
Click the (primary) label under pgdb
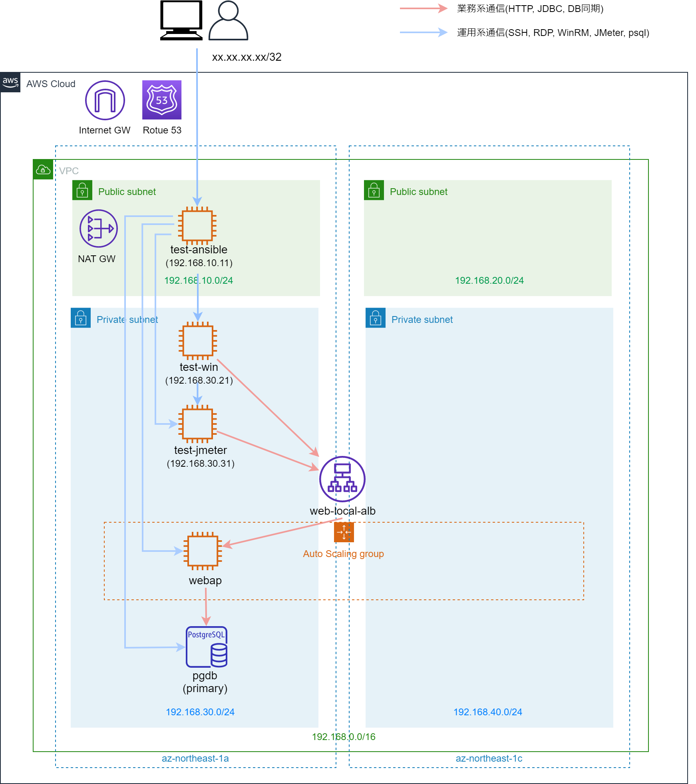click(205, 688)
